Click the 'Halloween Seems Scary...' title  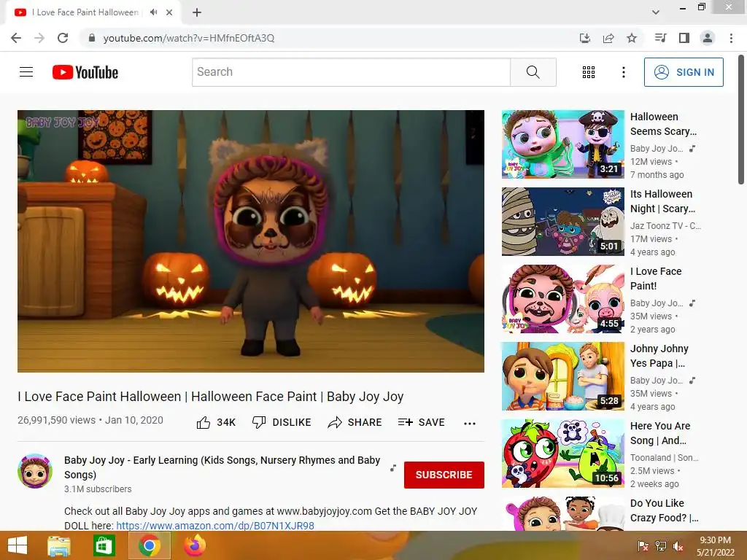coord(663,124)
